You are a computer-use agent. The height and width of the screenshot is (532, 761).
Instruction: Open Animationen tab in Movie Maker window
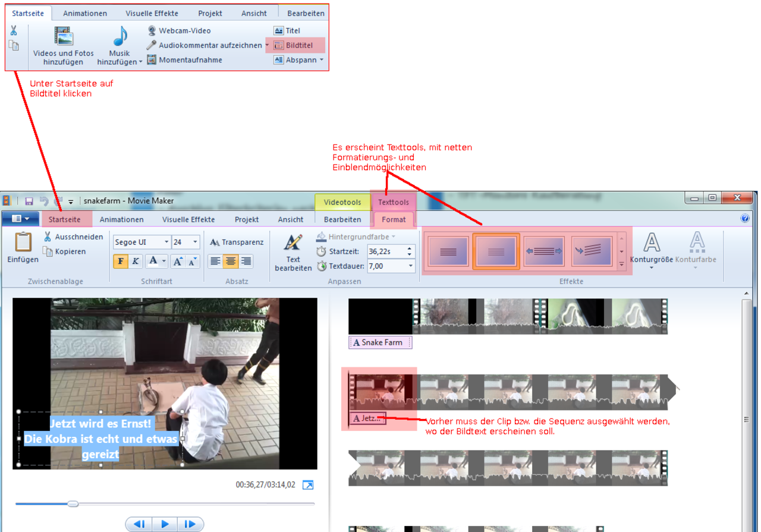point(121,219)
